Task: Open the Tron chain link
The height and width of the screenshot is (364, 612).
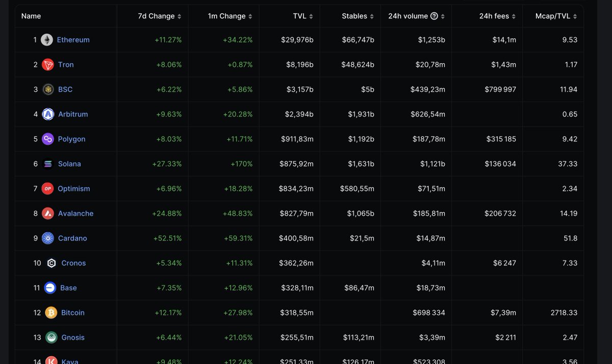Action: click(66, 65)
